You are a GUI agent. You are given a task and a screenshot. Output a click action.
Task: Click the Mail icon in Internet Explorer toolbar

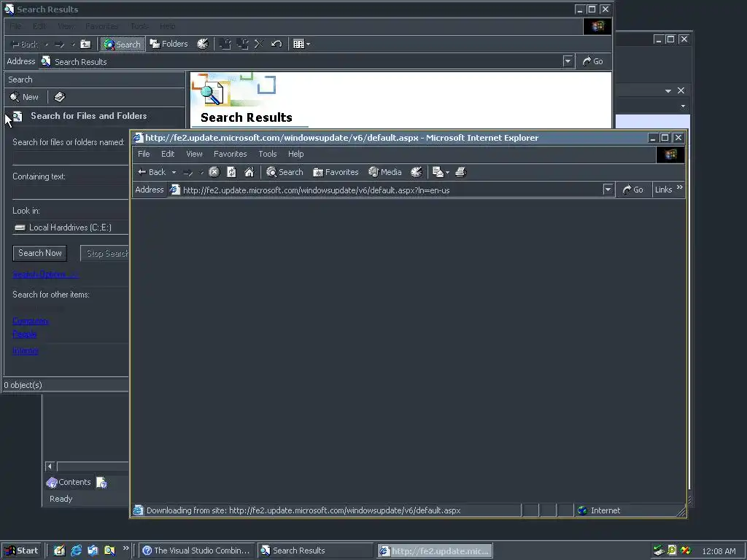[x=438, y=172]
